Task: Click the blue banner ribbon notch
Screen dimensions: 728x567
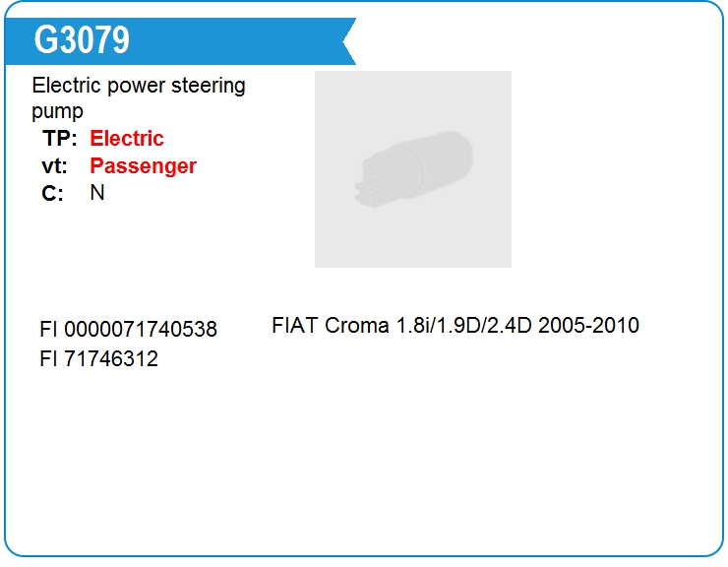Action: pos(348,41)
